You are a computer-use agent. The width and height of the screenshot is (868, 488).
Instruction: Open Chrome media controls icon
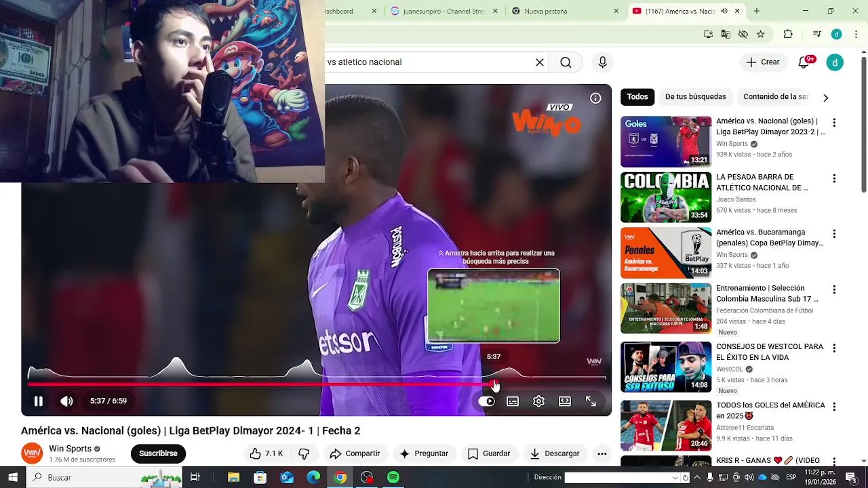click(816, 34)
